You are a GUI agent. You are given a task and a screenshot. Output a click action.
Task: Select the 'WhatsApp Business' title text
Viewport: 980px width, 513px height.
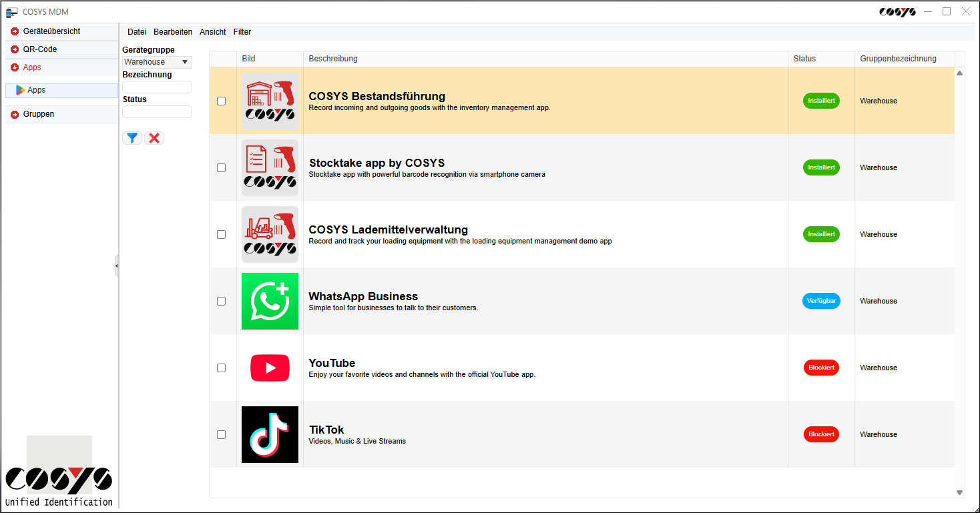point(363,296)
